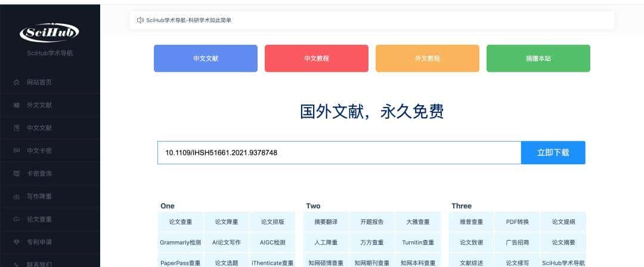The width and height of the screenshot is (644, 267).
Task: Focus the DOI search input field
Action: click(x=339, y=153)
